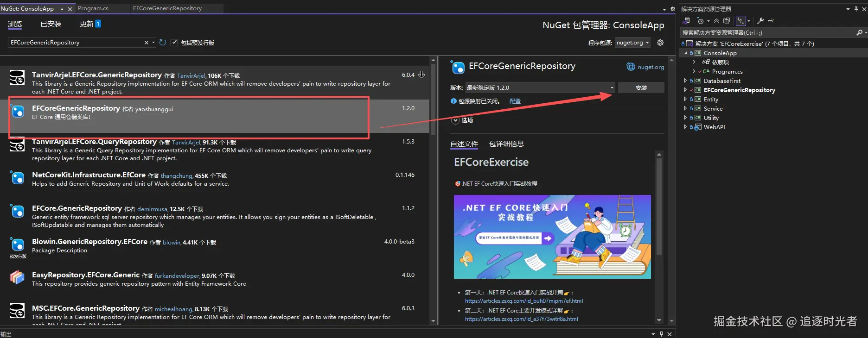The image size is (868, 338).
Task: Click the EFCore.GenericRepository package icon by demirmusa
Action: tap(17, 211)
